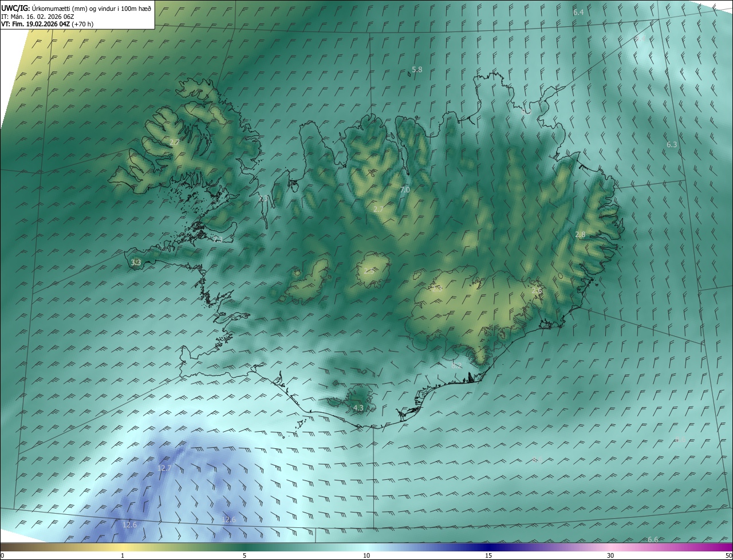Click the colour scale tick label 0
Screen dimensions: 733x560
point(2,555)
